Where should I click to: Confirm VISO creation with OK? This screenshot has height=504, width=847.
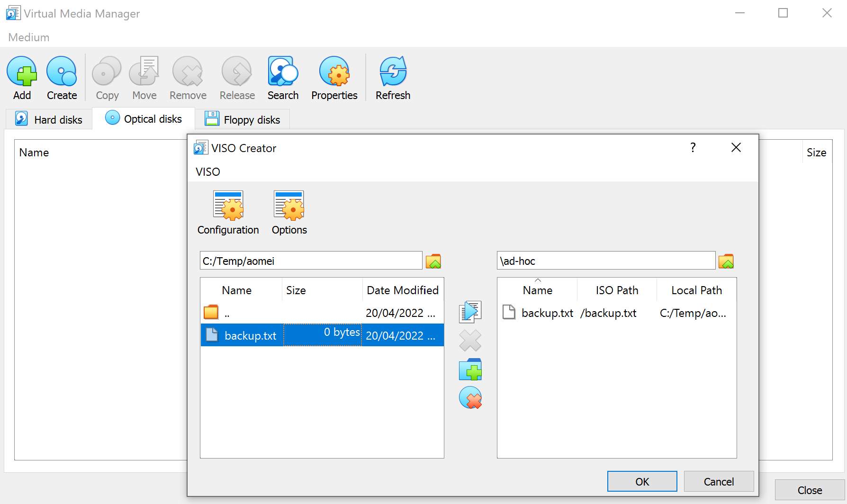coord(642,482)
